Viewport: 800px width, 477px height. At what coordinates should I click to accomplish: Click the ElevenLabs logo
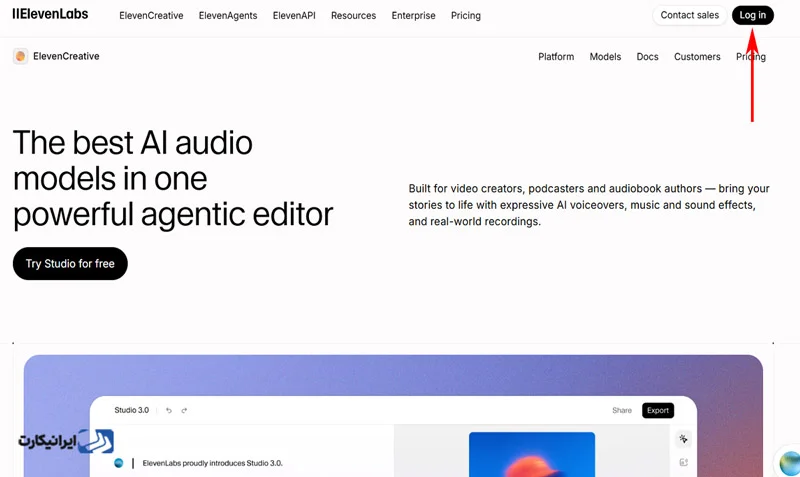(50, 14)
